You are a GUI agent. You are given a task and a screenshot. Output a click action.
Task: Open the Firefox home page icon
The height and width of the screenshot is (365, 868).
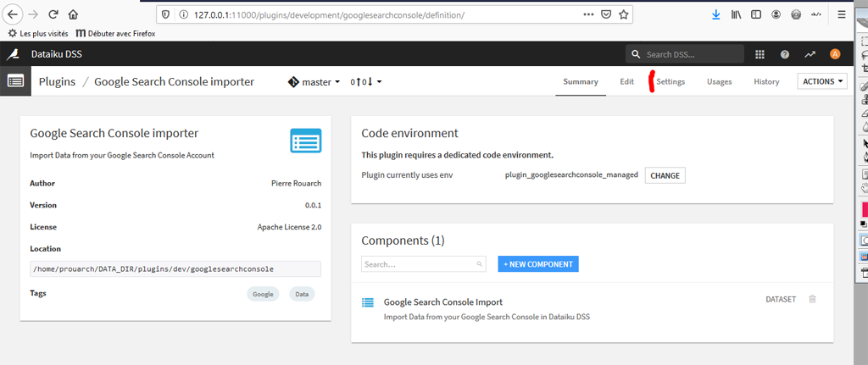pos(73,15)
